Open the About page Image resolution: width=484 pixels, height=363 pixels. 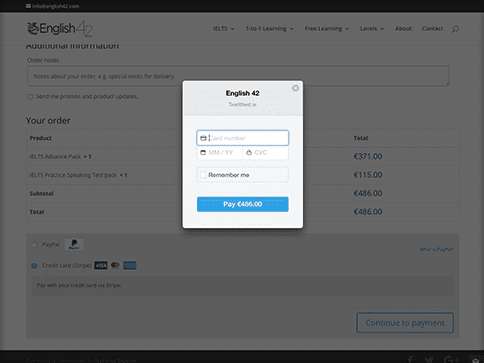(403, 29)
